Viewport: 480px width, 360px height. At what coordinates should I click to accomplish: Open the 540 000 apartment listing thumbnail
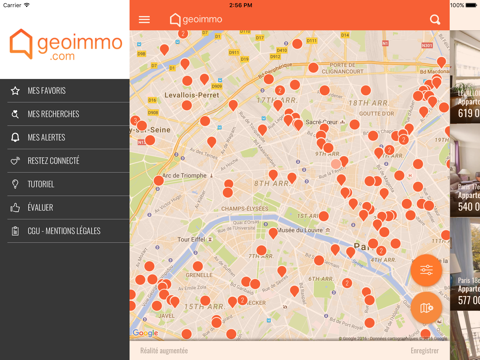pos(465,171)
